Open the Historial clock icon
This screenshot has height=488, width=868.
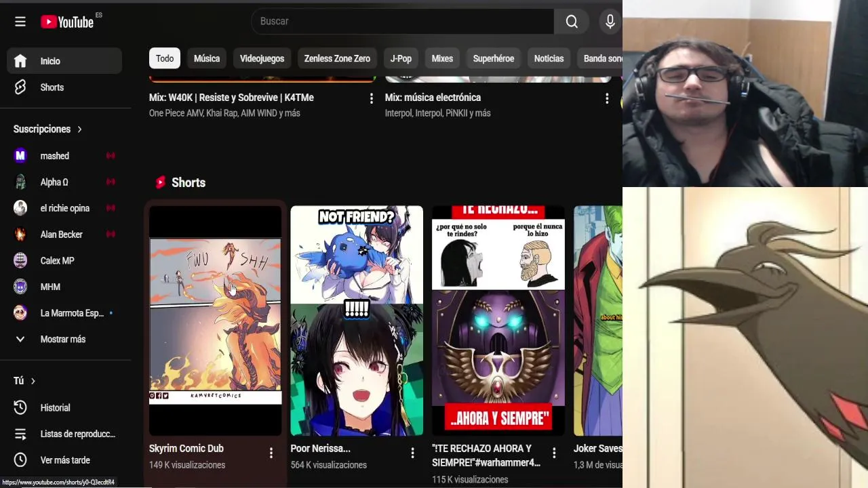(x=20, y=407)
